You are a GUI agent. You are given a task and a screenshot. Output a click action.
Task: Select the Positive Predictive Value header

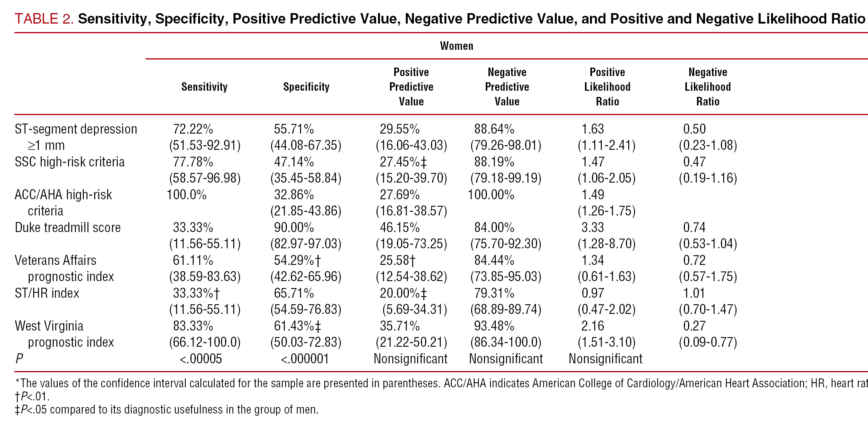[x=411, y=87]
